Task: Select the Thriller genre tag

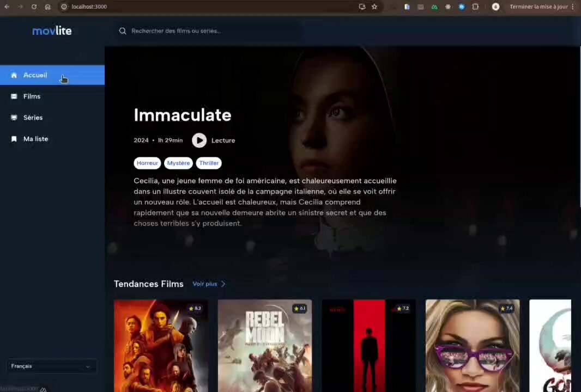Action: [209, 163]
